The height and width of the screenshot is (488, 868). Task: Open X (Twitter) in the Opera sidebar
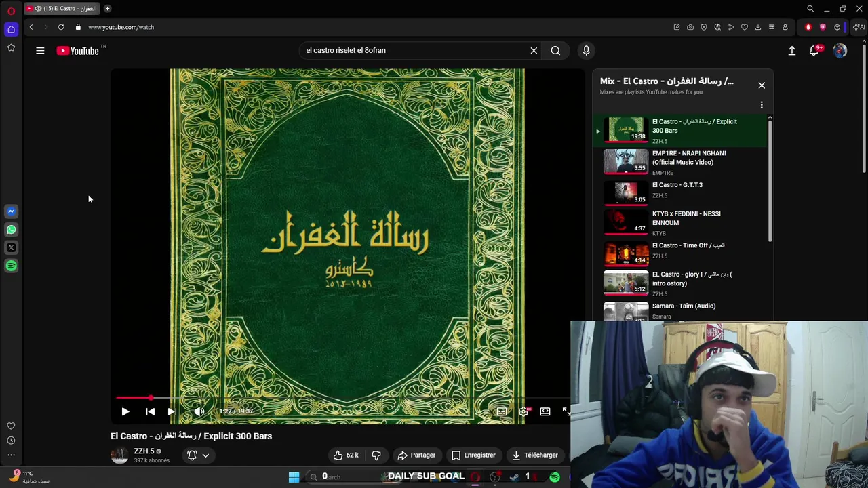click(x=11, y=248)
